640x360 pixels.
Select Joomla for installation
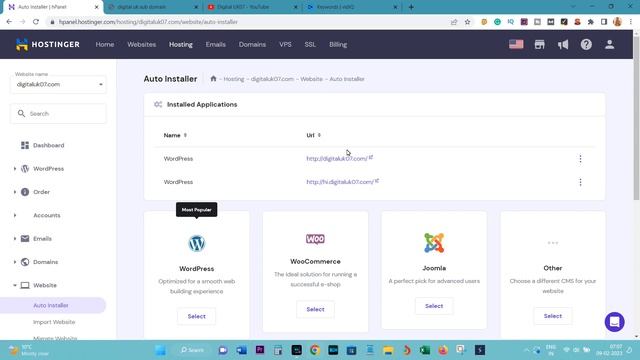tap(434, 306)
